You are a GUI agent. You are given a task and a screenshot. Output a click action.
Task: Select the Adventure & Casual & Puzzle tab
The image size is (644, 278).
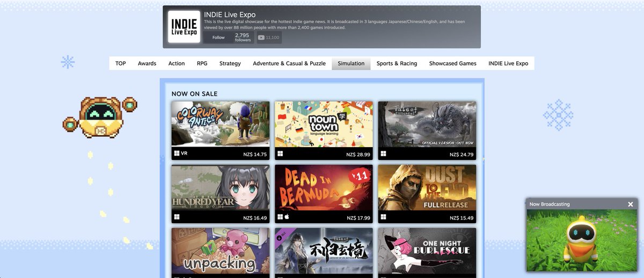click(289, 63)
